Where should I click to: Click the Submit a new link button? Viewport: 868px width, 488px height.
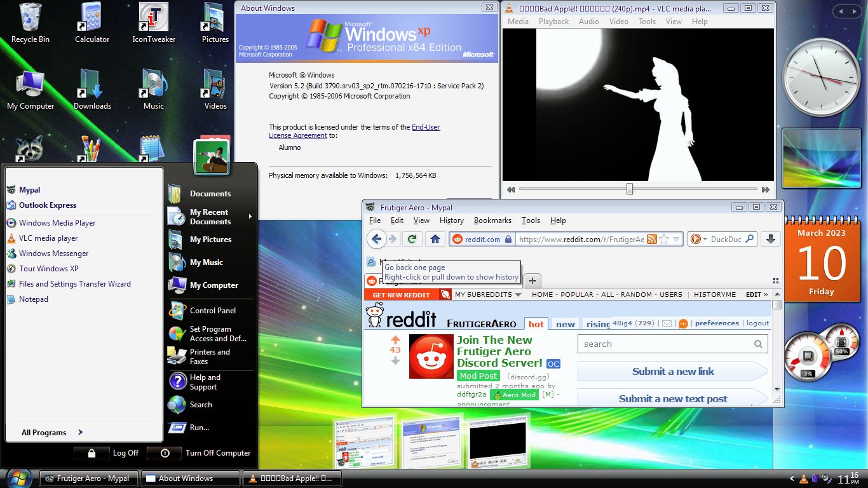tap(673, 371)
